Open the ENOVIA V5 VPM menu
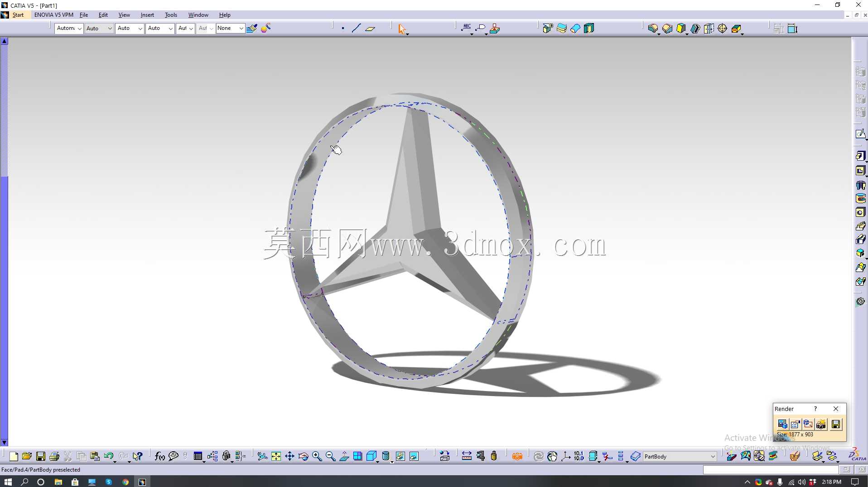The image size is (868, 487). point(53,15)
